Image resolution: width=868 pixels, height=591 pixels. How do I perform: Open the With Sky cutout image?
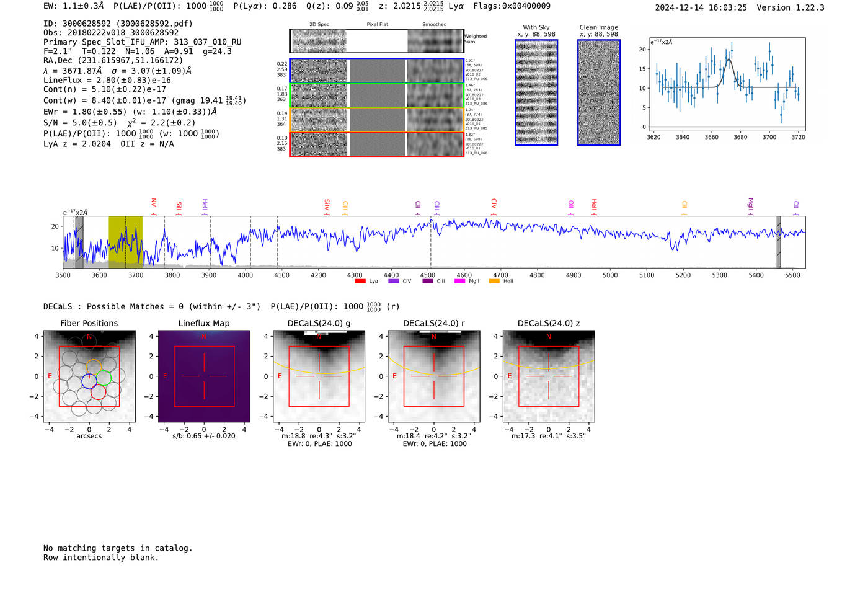(536, 92)
